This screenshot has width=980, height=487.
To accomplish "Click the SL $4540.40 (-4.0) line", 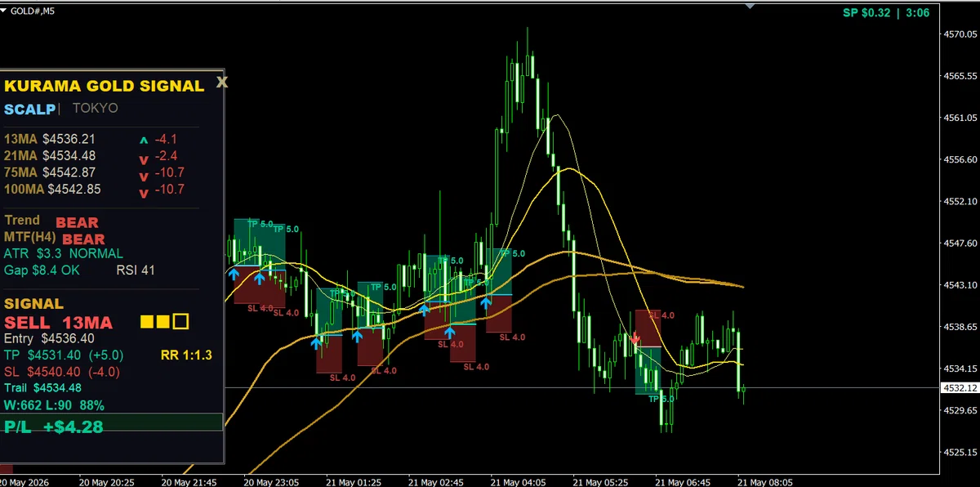I will 62,371.
